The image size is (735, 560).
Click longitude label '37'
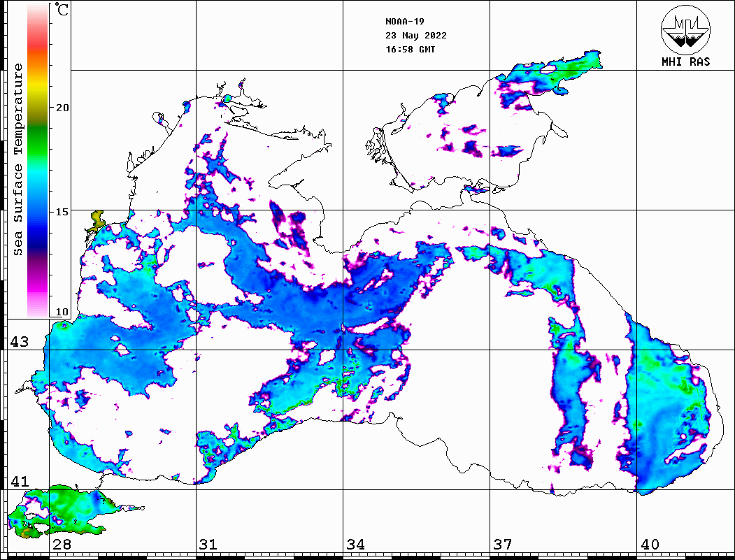pos(503,545)
